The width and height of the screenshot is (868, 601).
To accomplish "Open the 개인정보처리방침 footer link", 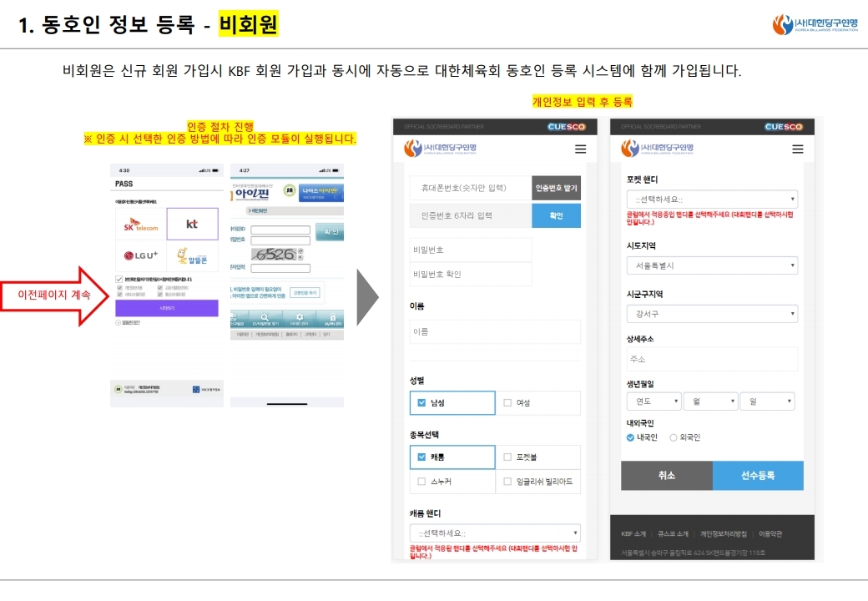I will [x=723, y=534].
